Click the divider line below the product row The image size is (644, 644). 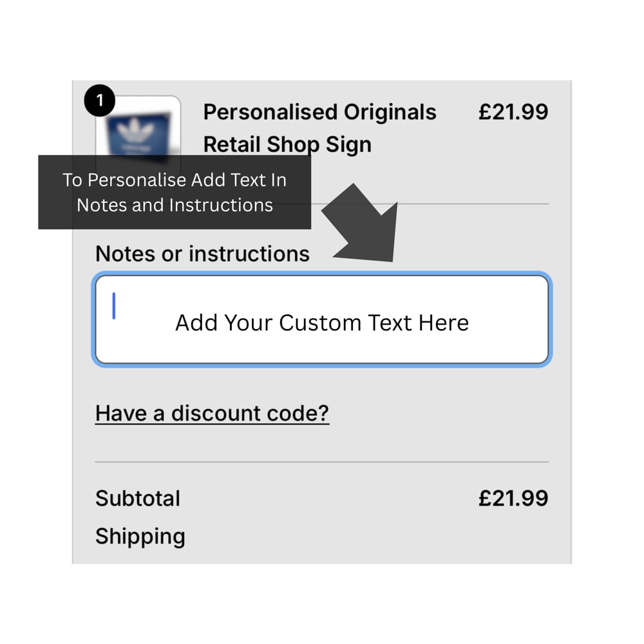click(x=451, y=204)
